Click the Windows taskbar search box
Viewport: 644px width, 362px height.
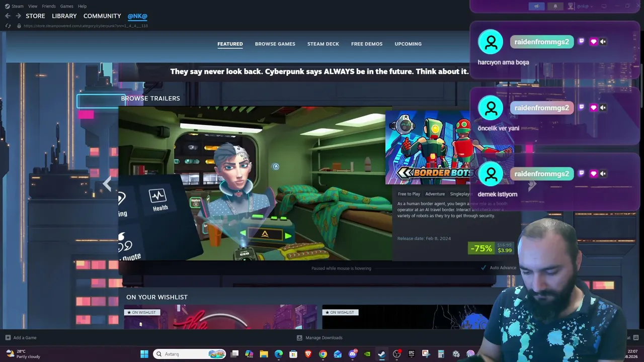click(189, 354)
